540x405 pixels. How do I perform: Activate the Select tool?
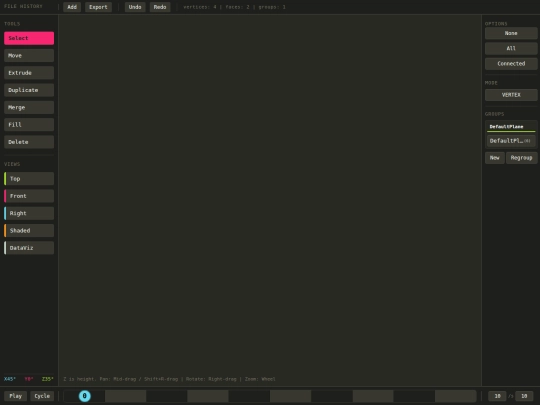click(29, 38)
